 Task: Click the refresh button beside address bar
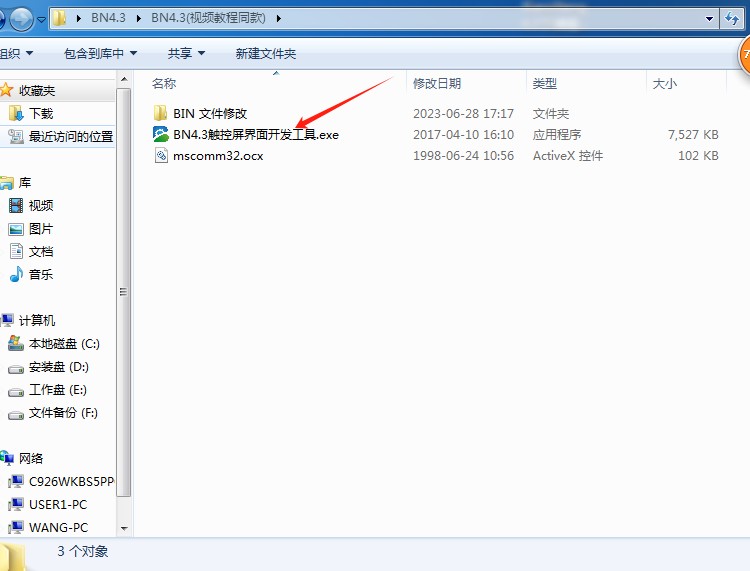point(732,19)
